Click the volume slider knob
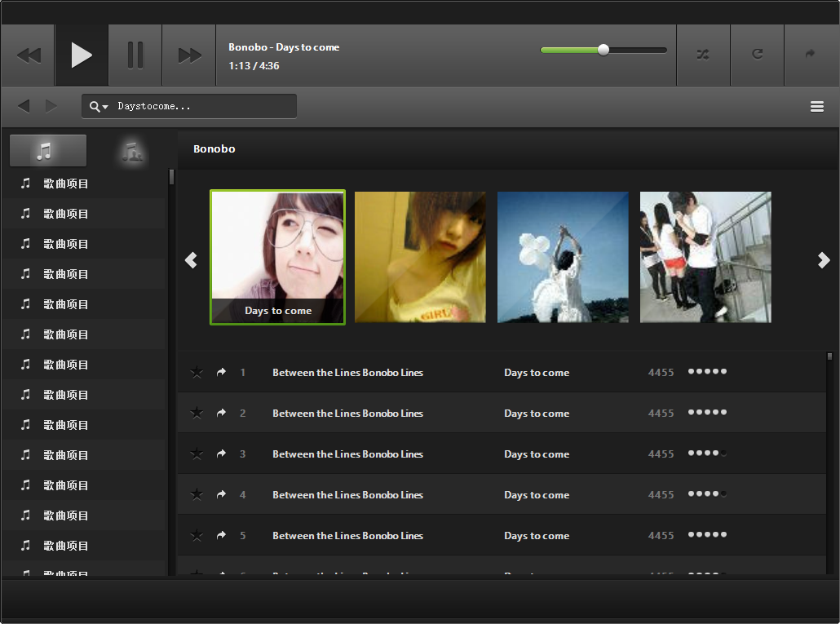The height and width of the screenshot is (624, 840). [603, 50]
